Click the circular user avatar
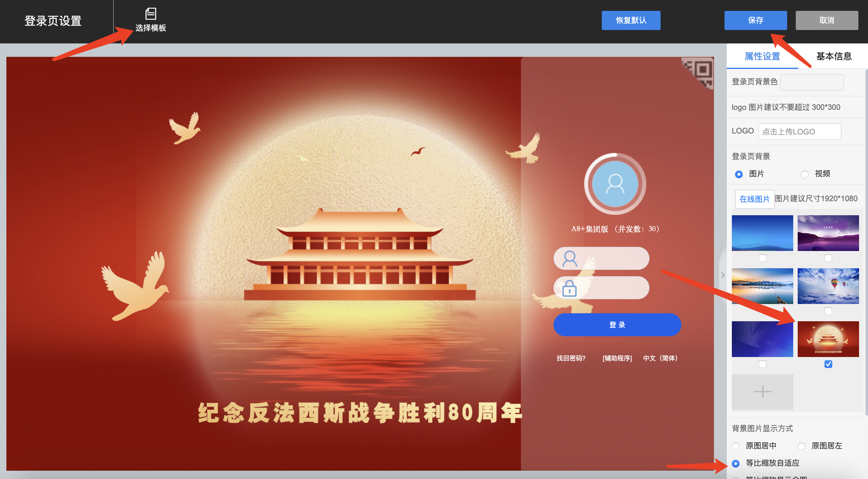 (x=615, y=184)
